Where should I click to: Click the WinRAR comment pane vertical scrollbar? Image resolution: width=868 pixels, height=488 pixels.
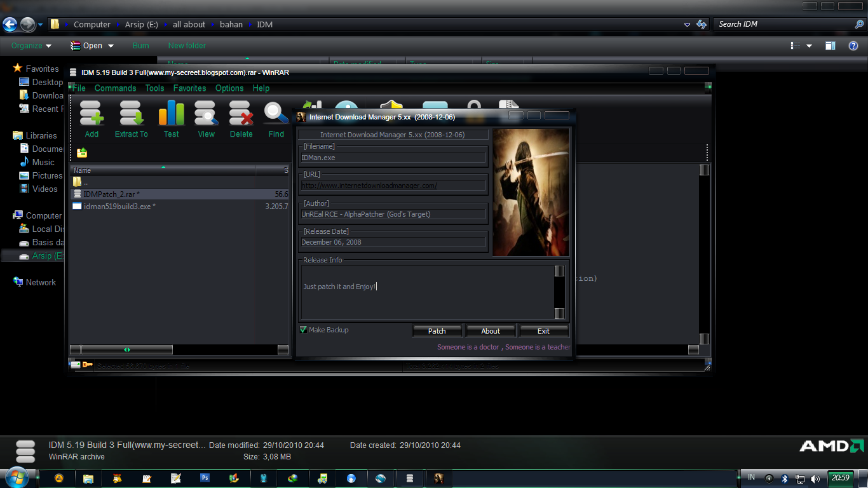704,254
